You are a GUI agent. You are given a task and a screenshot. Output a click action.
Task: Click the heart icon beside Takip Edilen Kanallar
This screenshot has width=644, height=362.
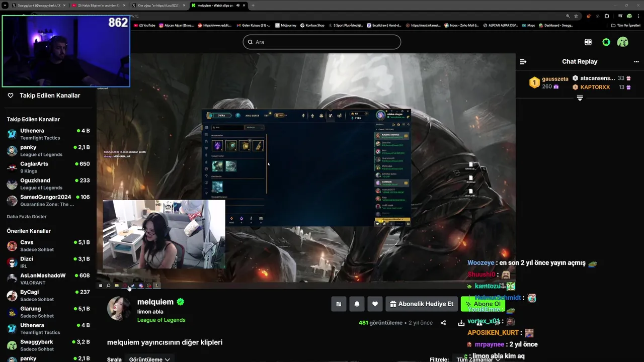(11, 95)
